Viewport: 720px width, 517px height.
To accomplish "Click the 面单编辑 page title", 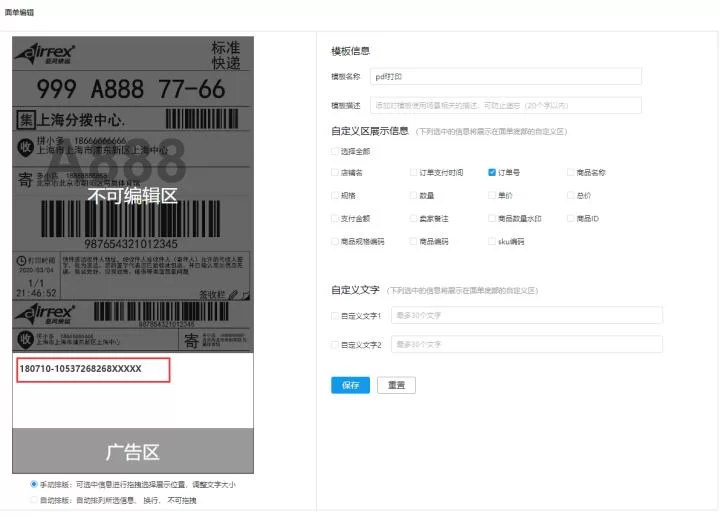I will tap(19, 12).
